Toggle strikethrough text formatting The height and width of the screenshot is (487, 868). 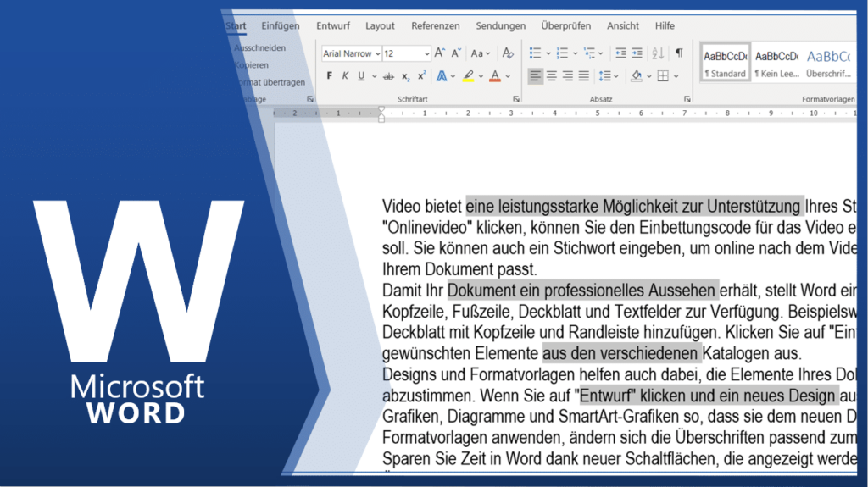(x=389, y=76)
